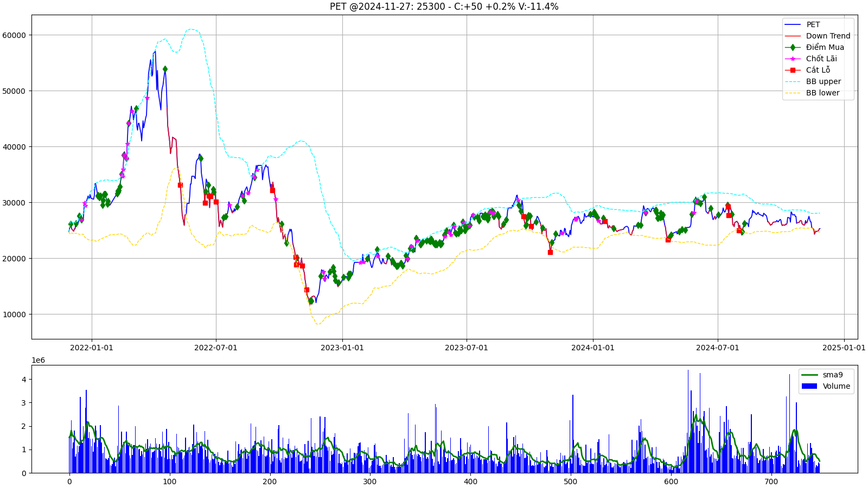Click the 400 tick on the volume x-axis

pyautogui.click(x=470, y=481)
